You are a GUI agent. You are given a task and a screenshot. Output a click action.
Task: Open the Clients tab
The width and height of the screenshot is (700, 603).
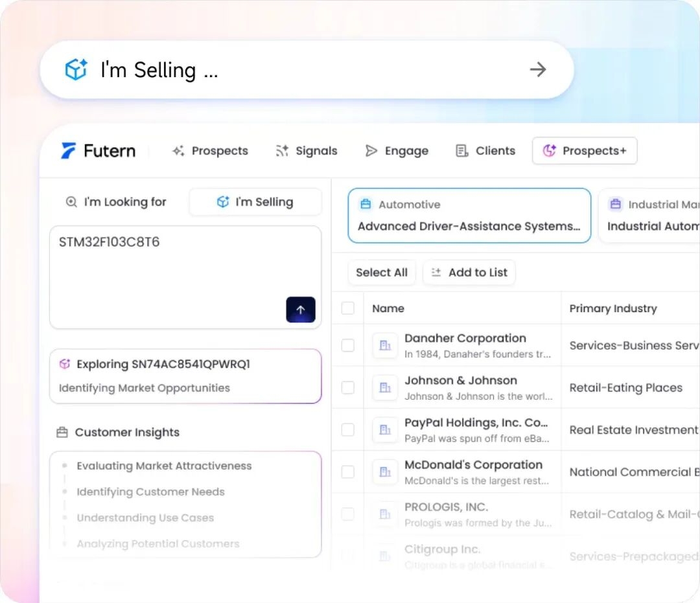485,151
